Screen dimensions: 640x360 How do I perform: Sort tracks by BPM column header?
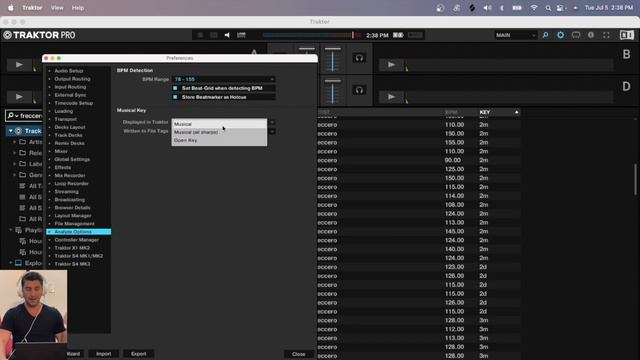tap(451, 112)
